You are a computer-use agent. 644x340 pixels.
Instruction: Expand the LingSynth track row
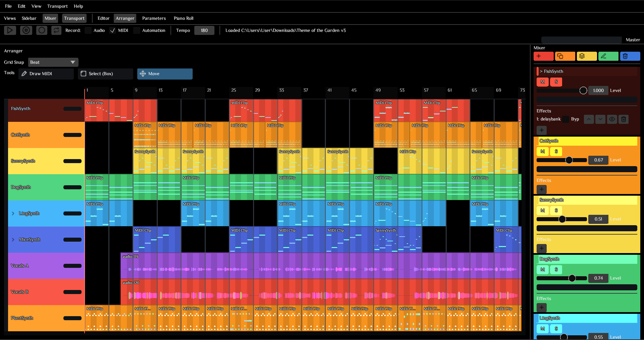coord(13,213)
